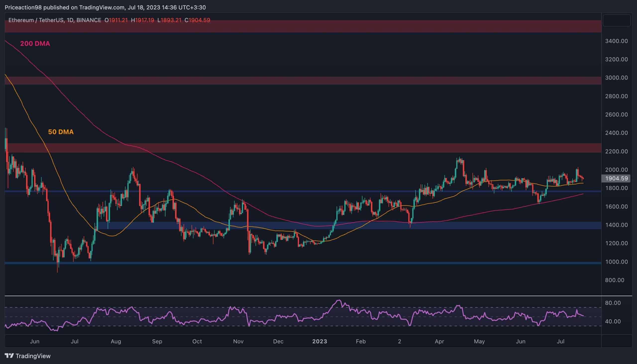Click the Priceaction98 published header text
The image size is (637, 364).
(105, 7)
